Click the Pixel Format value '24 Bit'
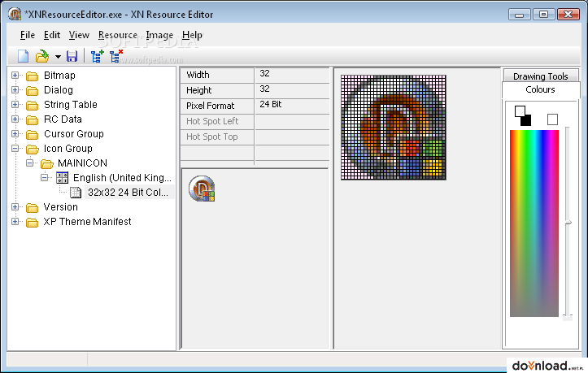Screen dimensions: 588x373 tap(270, 104)
